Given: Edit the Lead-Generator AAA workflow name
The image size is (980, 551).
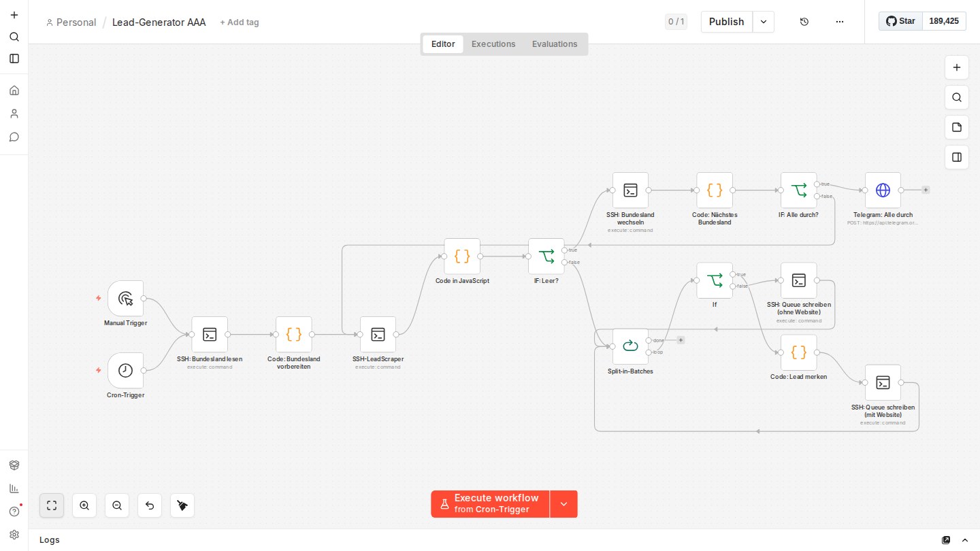Looking at the screenshot, I should (x=159, y=22).
